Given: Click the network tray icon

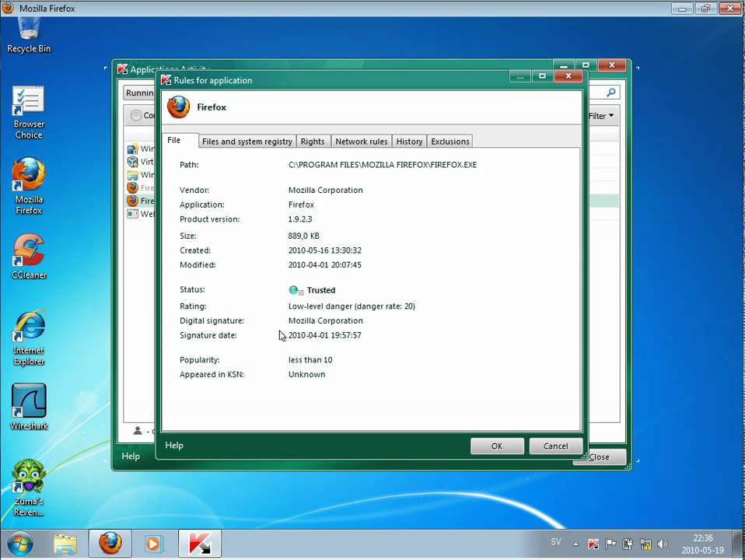Looking at the screenshot, I should [645, 544].
